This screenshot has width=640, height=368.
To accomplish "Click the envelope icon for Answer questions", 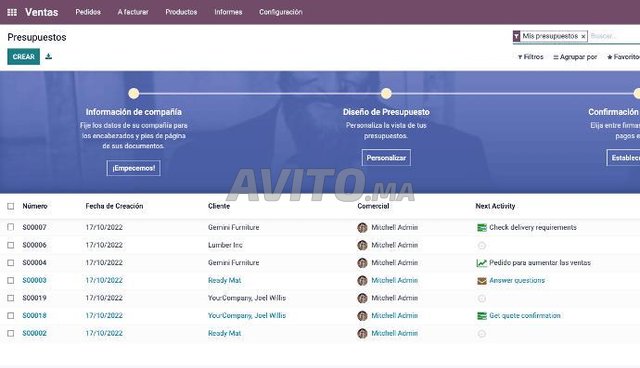I will point(482,281).
